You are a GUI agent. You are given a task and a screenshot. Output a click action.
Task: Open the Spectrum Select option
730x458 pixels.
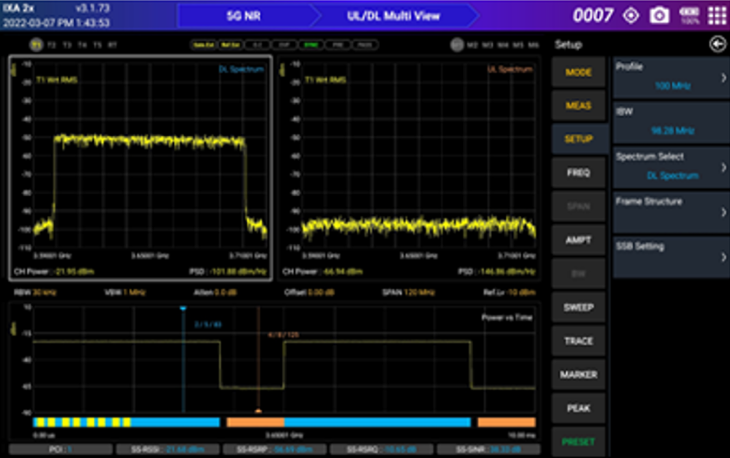(x=671, y=166)
